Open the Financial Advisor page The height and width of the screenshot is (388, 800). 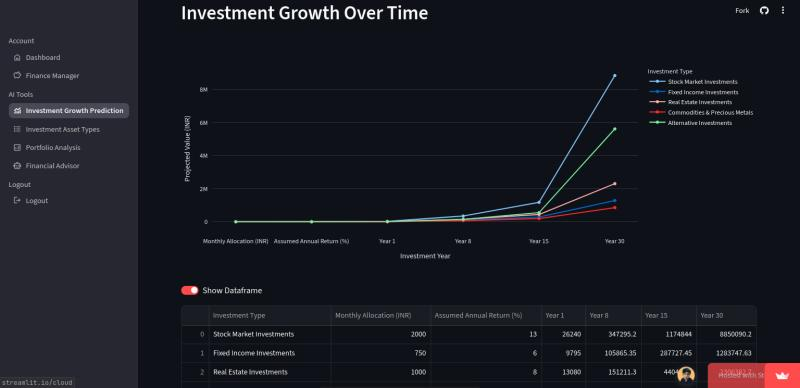coord(69,166)
